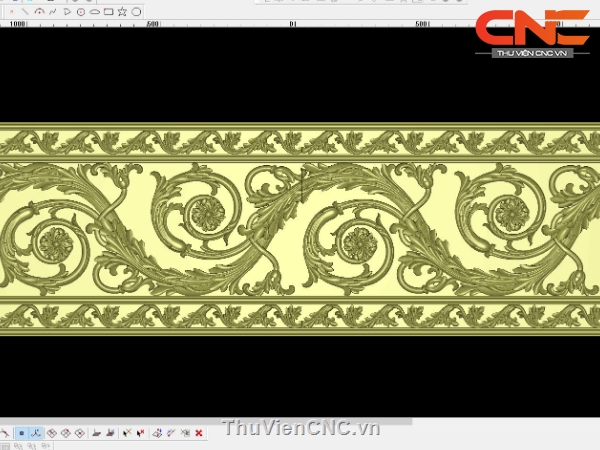Toggle the highlighted square point button

point(21,433)
